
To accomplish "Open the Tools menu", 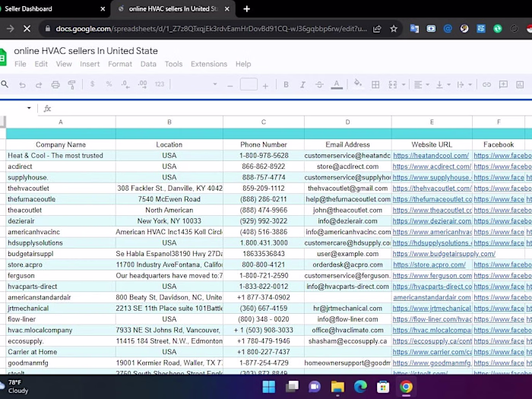I will tap(173, 64).
